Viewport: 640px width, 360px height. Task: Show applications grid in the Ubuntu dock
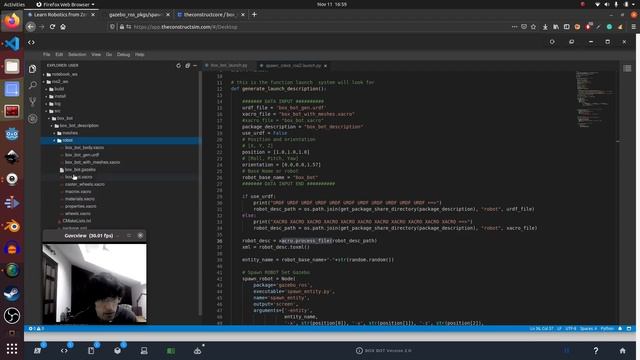click(x=12, y=349)
